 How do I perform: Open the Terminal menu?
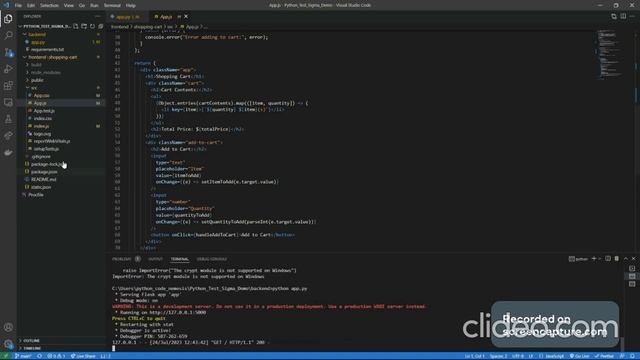click(112, 5)
